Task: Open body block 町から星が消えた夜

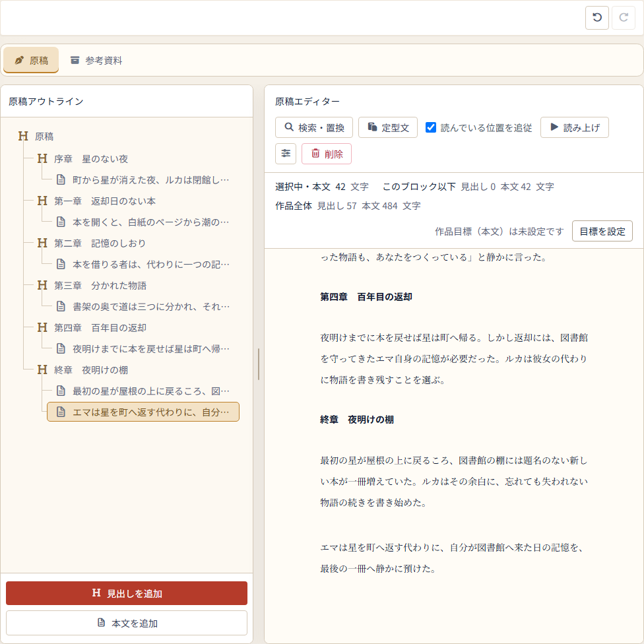Action: pos(143,179)
